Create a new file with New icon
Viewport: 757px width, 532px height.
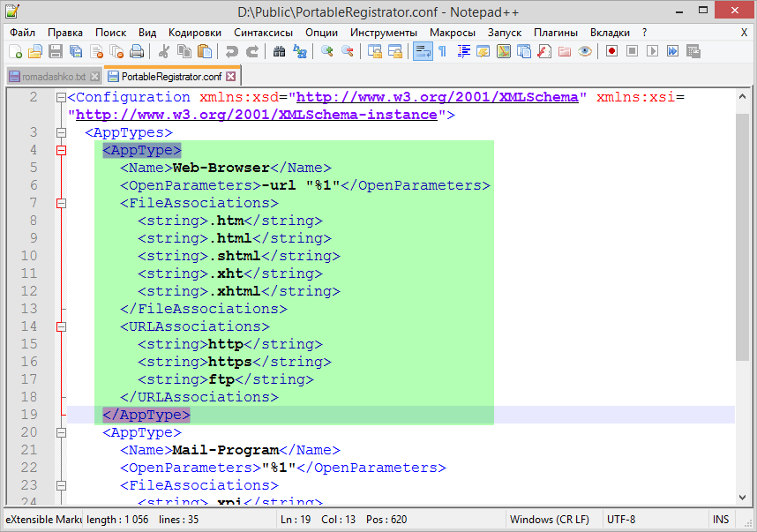pyautogui.click(x=16, y=51)
